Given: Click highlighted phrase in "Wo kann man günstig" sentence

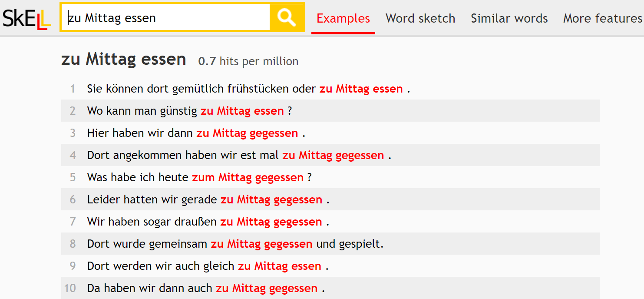Looking at the screenshot, I should pyautogui.click(x=242, y=111).
